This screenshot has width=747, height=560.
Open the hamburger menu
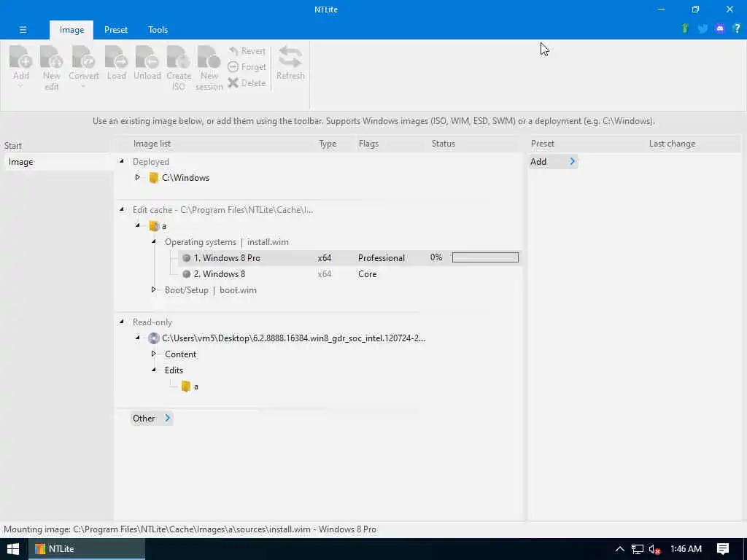(23, 29)
